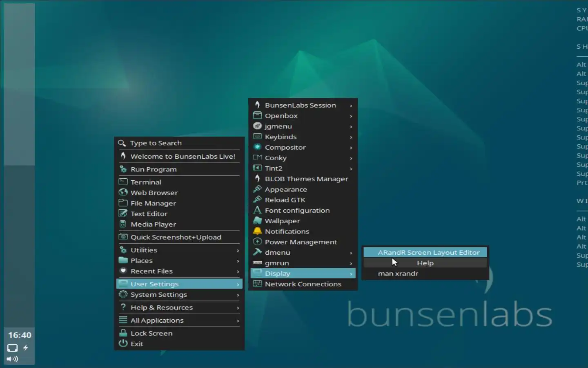The image size is (588, 368).
Task: Click the Web Browser globe icon
Action: click(x=123, y=192)
